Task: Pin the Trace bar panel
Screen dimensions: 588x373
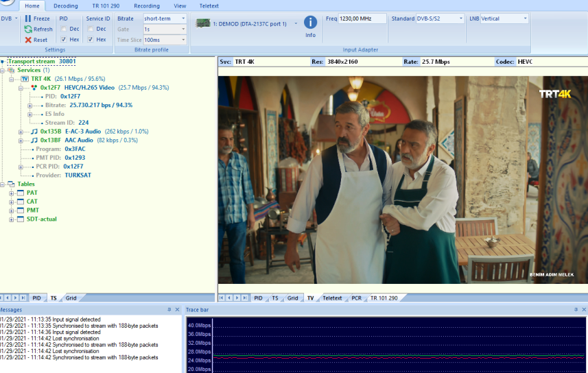Action: tap(576, 310)
